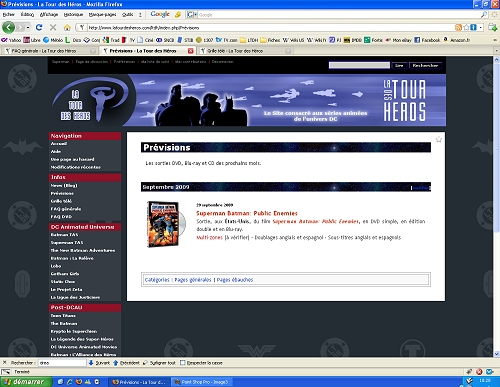This screenshot has height=387, width=500.
Task: Click the Public Enemies DVD cover thumbnail
Action: click(x=165, y=224)
